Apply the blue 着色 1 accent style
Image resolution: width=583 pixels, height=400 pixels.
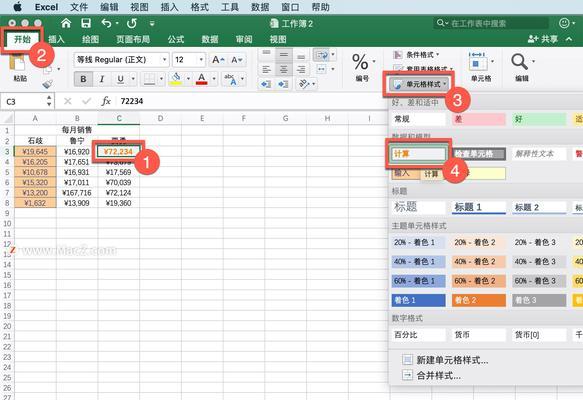[x=419, y=300]
